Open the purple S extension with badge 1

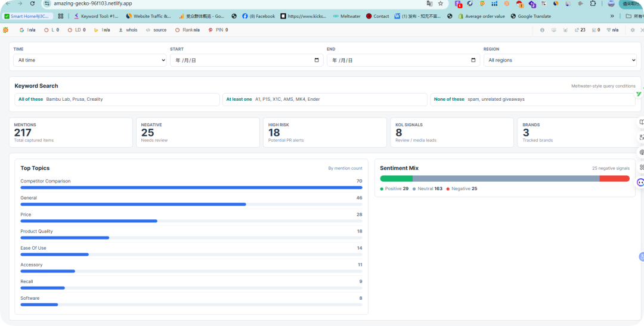click(459, 4)
